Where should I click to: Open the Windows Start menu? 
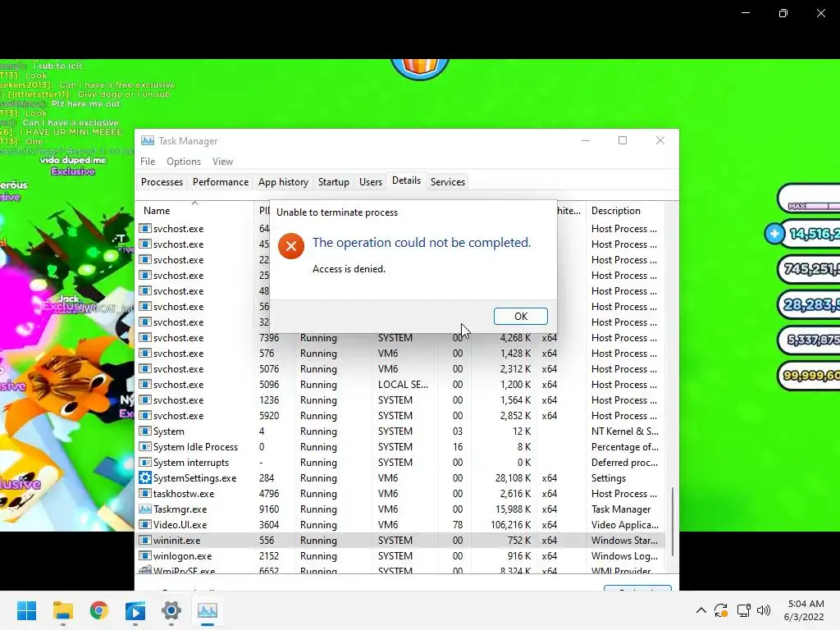[26, 610]
